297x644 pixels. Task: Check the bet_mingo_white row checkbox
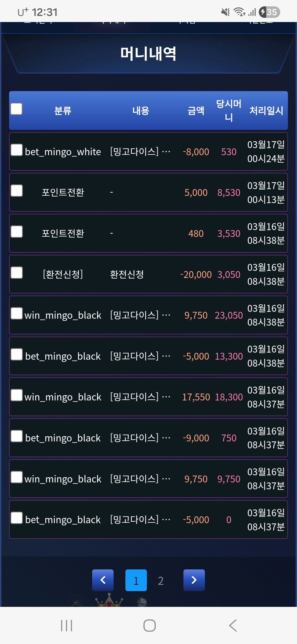16,150
